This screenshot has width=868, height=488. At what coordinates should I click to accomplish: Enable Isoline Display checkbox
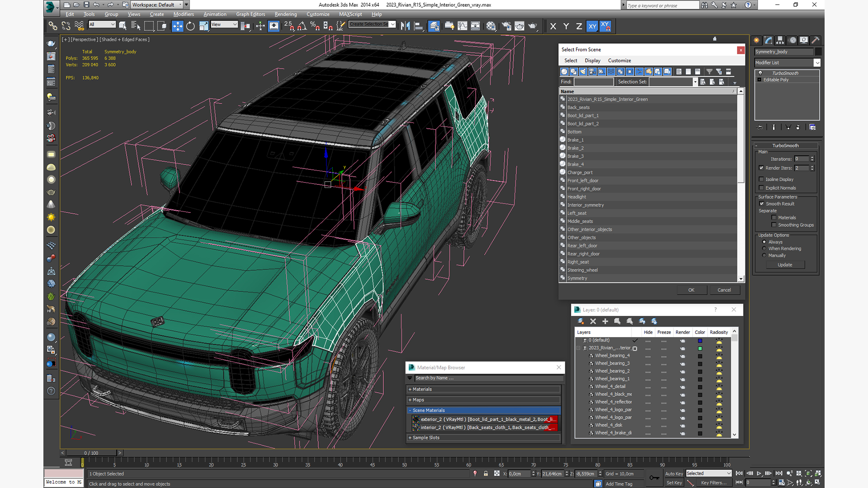click(x=762, y=179)
